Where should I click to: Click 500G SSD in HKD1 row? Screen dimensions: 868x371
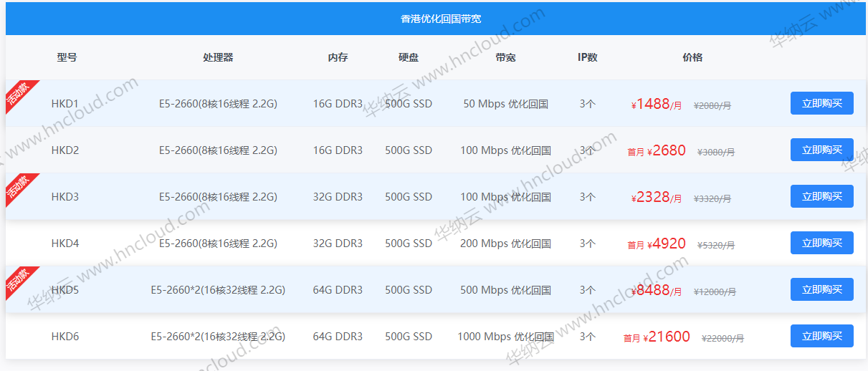click(x=409, y=104)
